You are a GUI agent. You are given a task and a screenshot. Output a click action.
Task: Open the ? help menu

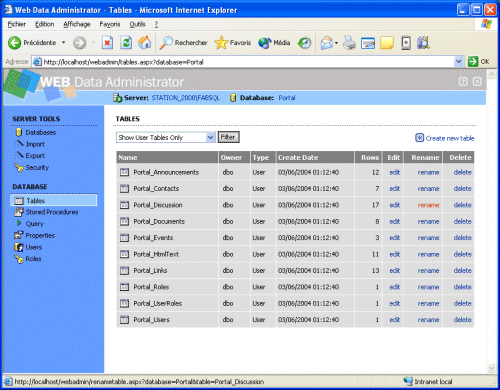pyautogui.click(x=156, y=24)
